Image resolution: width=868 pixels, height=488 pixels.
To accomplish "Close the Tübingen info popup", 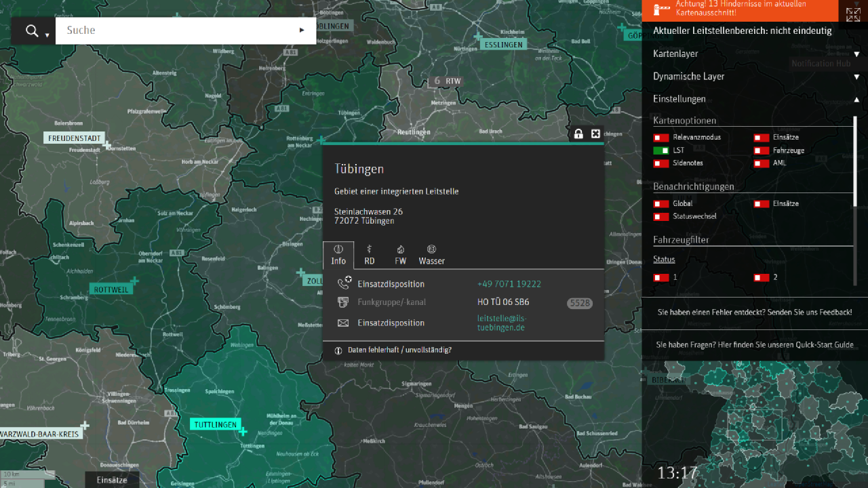I will click(x=595, y=134).
